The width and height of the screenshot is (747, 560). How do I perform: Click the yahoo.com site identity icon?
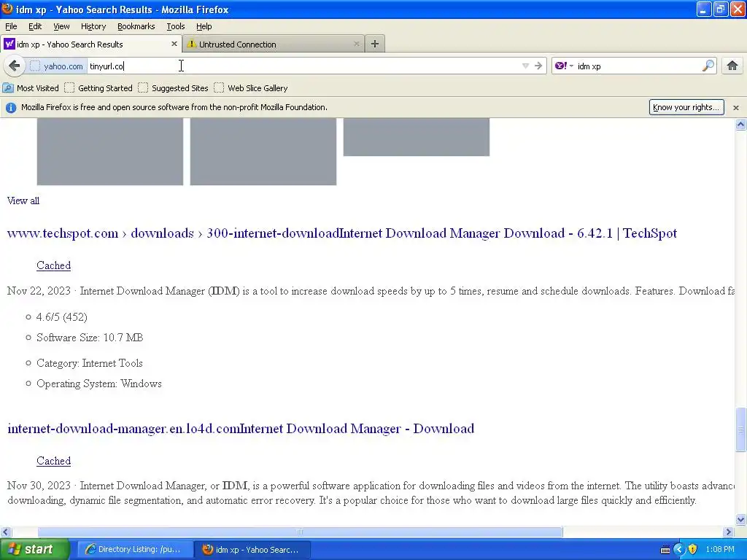35,66
